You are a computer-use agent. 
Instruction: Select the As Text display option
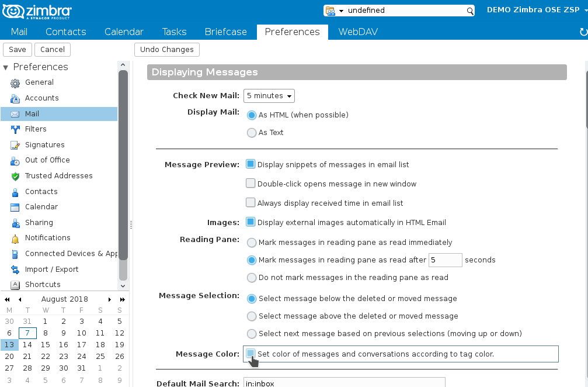(252, 133)
